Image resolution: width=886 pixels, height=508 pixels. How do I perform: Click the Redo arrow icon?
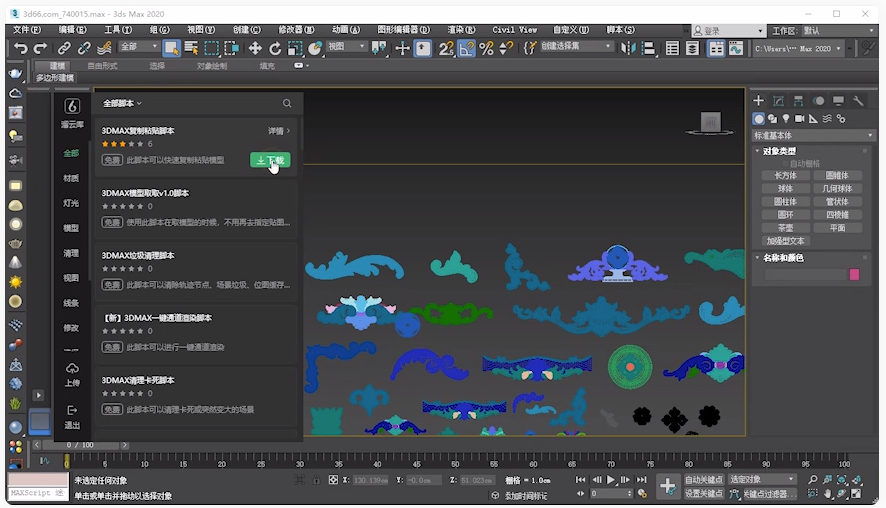coord(40,49)
